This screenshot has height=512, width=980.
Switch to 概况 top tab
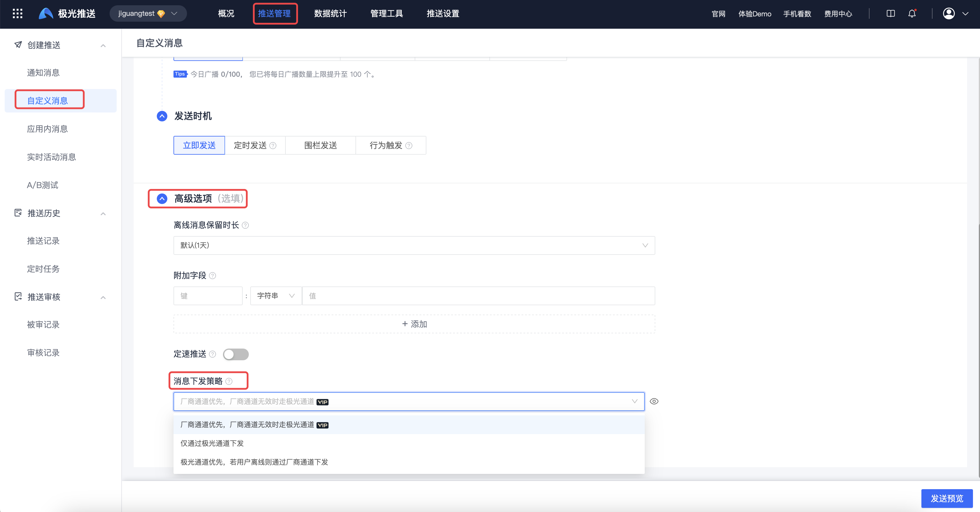(226, 14)
